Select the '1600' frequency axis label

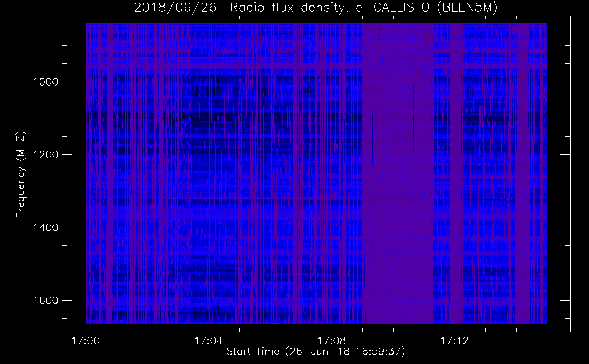coord(46,300)
